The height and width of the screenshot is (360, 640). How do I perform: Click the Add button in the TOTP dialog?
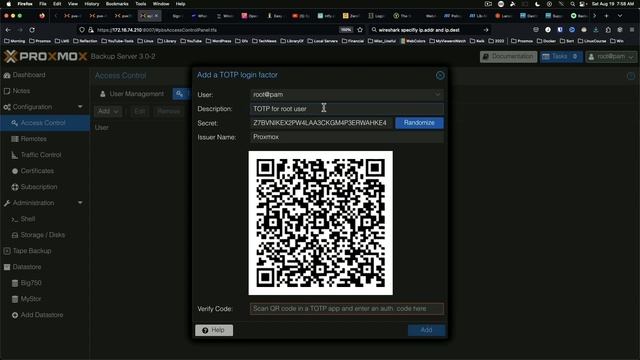pos(426,330)
